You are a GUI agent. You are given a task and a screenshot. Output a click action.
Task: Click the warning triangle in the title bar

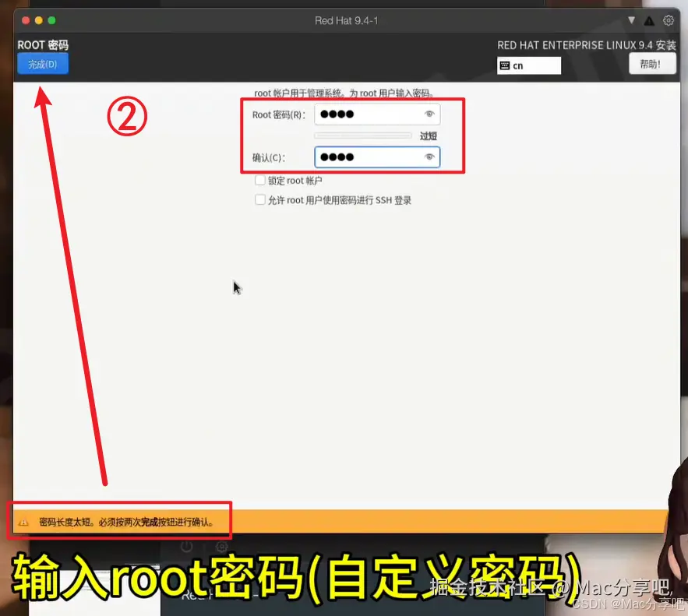[651, 20]
